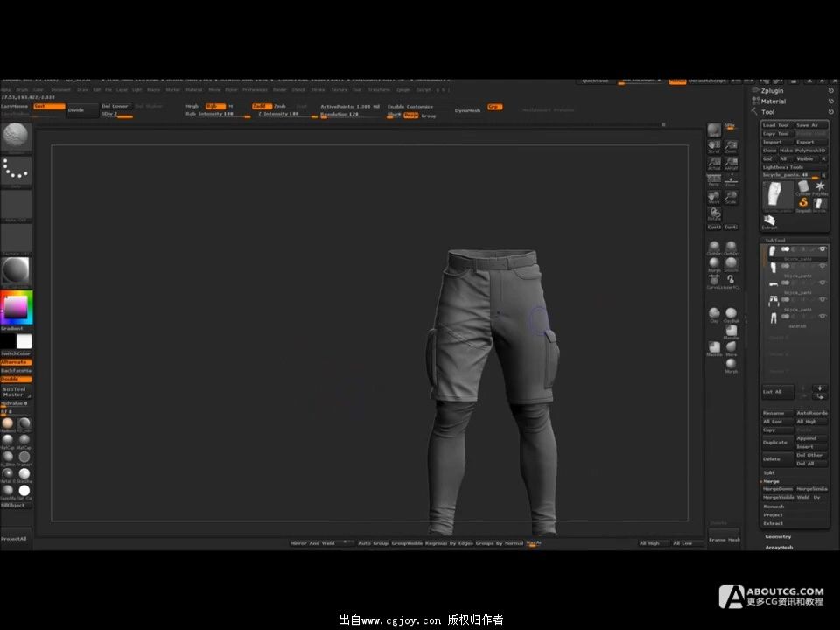
Task: Open the Dots stroke type selector
Action: (x=16, y=171)
